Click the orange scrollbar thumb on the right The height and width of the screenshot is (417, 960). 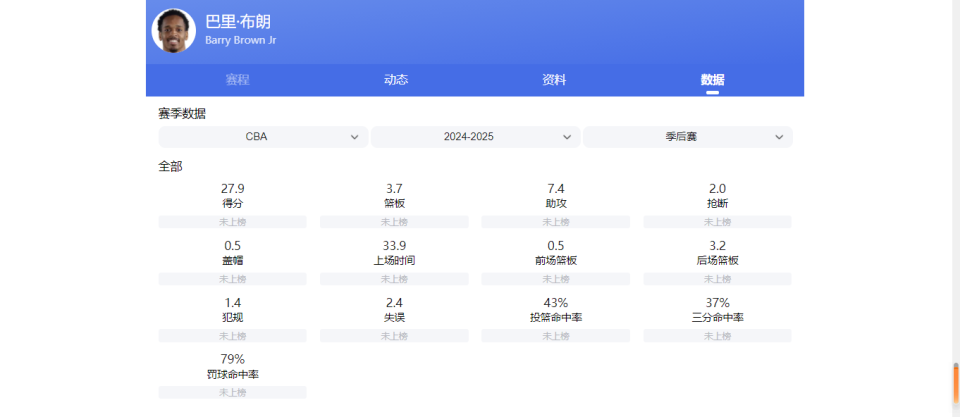point(955,381)
